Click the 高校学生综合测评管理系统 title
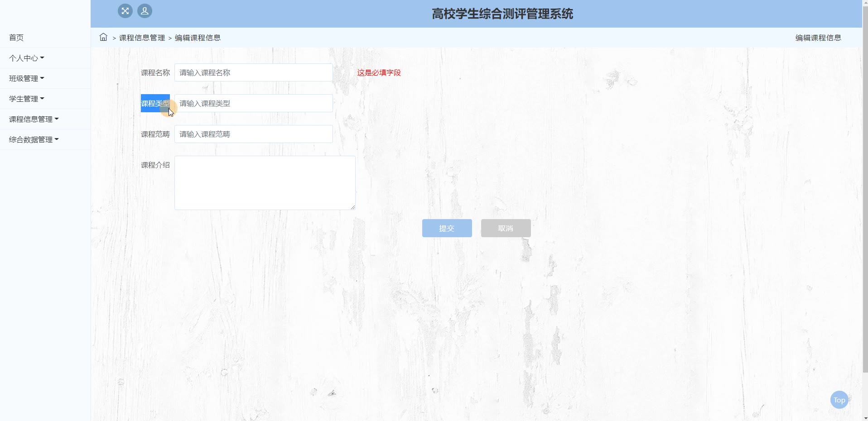The image size is (868, 421). (502, 14)
